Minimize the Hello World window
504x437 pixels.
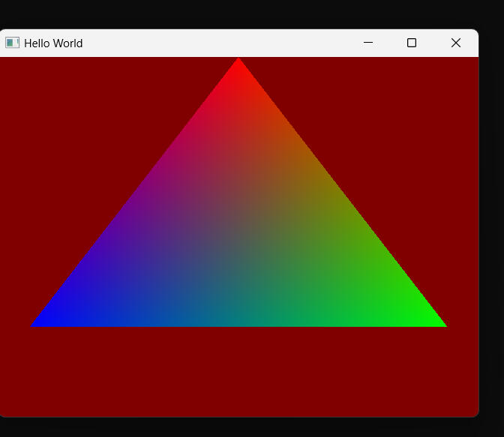pos(368,43)
